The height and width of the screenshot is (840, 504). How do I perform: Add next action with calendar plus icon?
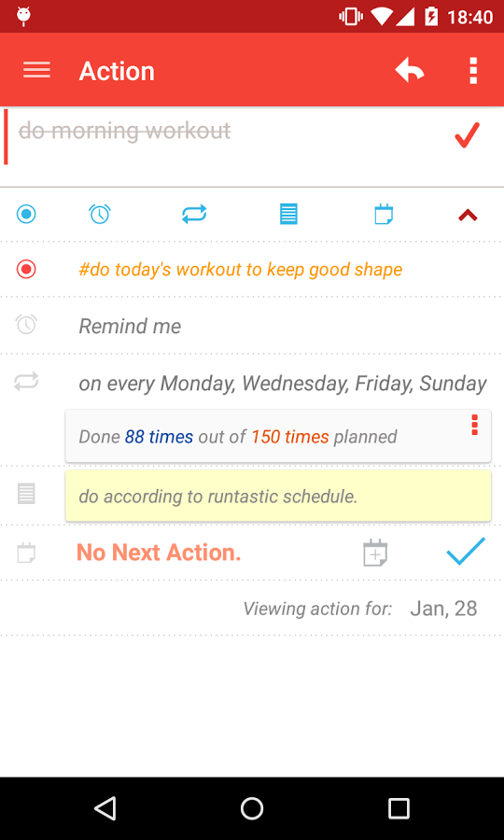pos(375,553)
